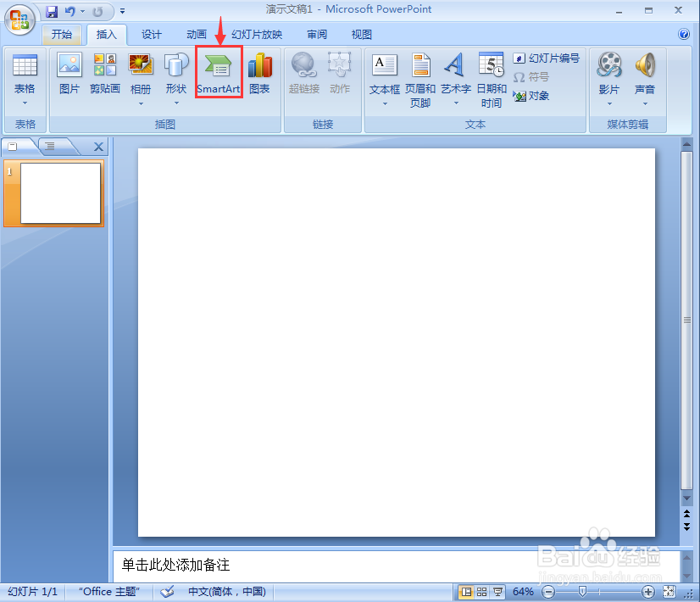Expand the 表格 dropdown arrow

coord(25,103)
